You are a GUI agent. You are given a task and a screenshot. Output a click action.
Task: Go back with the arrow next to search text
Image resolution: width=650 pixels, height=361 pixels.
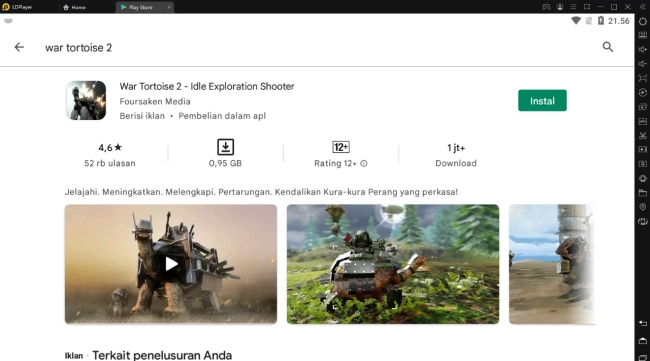point(19,47)
